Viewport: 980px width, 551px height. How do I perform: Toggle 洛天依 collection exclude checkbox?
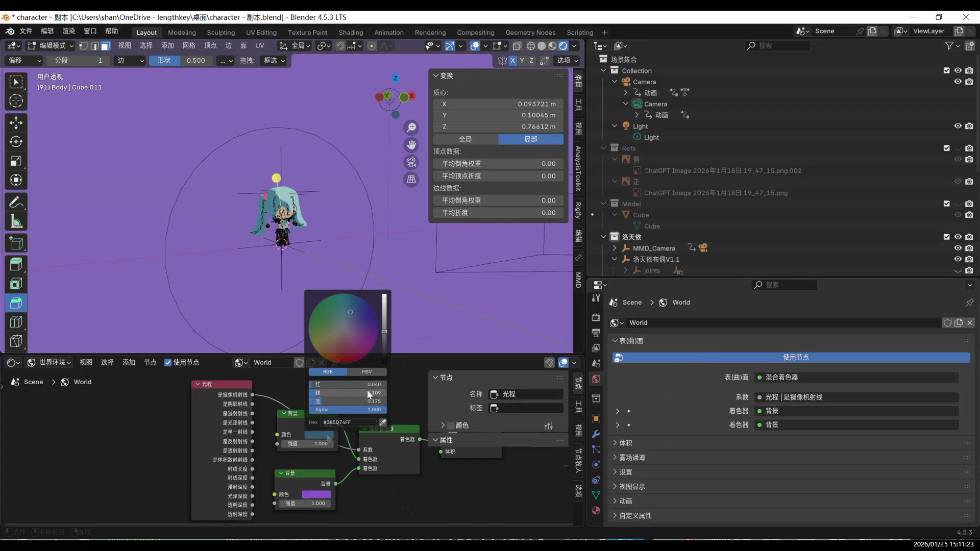pyautogui.click(x=946, y=237)
